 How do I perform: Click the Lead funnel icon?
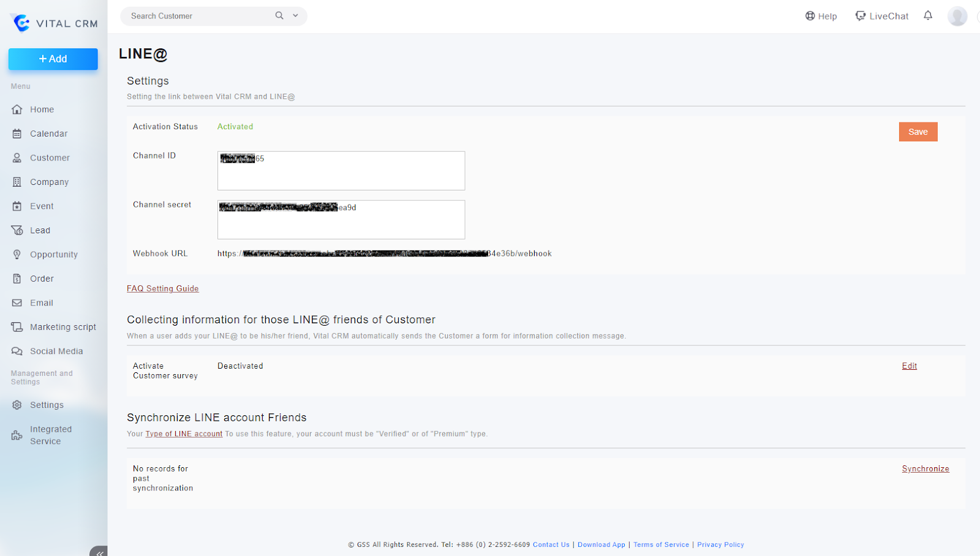pyautogui.click(x=17, y=230)
